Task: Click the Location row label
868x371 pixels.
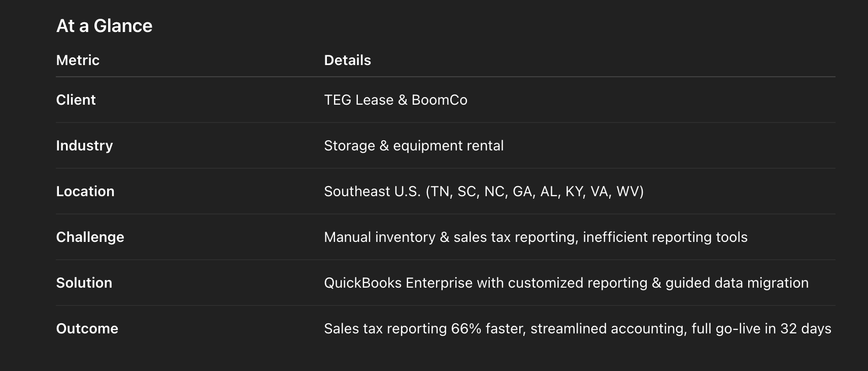Action: tap(85, 192)
